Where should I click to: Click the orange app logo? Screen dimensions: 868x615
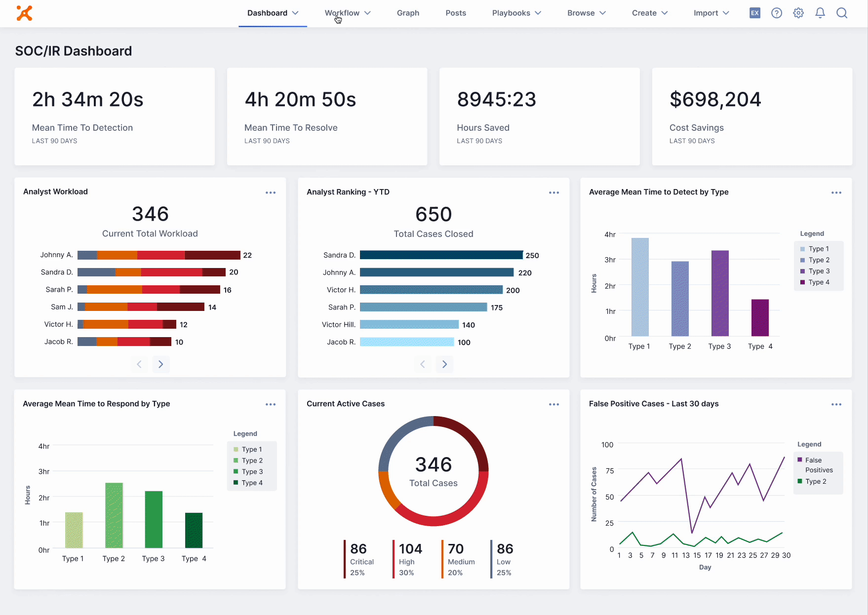[x=24, y=13]
